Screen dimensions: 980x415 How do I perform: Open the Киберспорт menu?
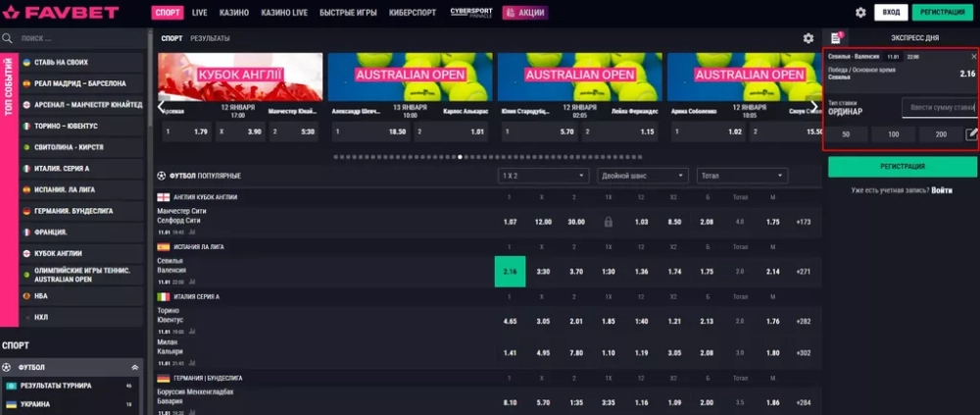413,13
